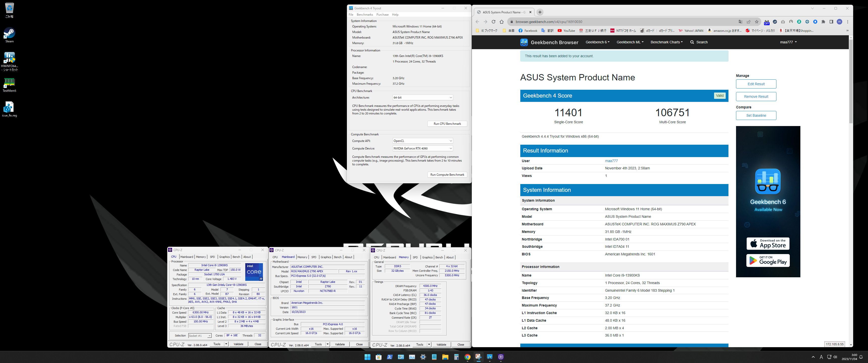
Task: Open the Architecture 64-bit combo box
Action: (423, 98)
